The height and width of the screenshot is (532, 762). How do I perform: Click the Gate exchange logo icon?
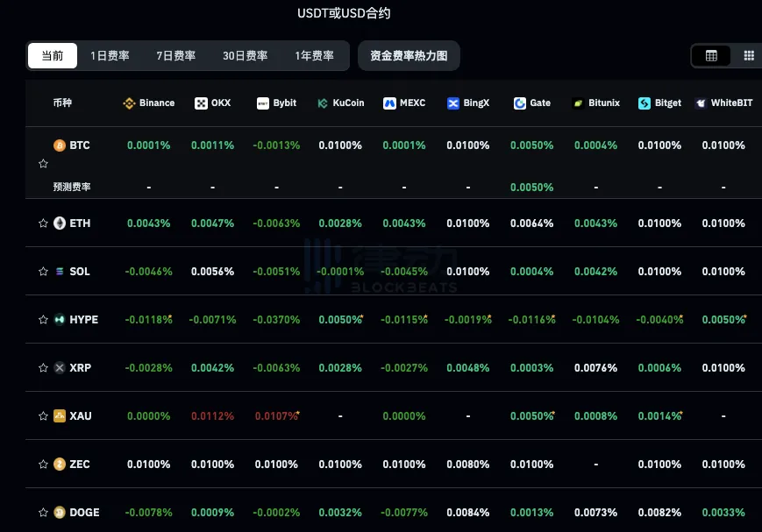pyautogui.click(x=519, y=103)
